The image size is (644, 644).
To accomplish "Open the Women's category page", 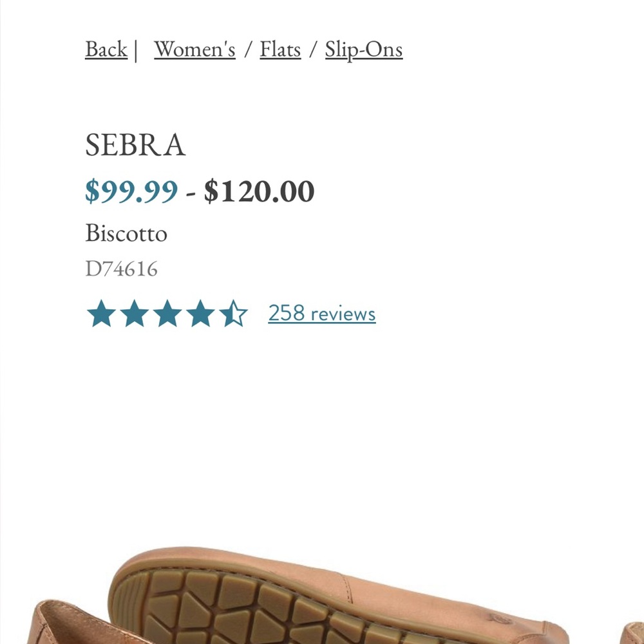I will (x=194, y=49).
